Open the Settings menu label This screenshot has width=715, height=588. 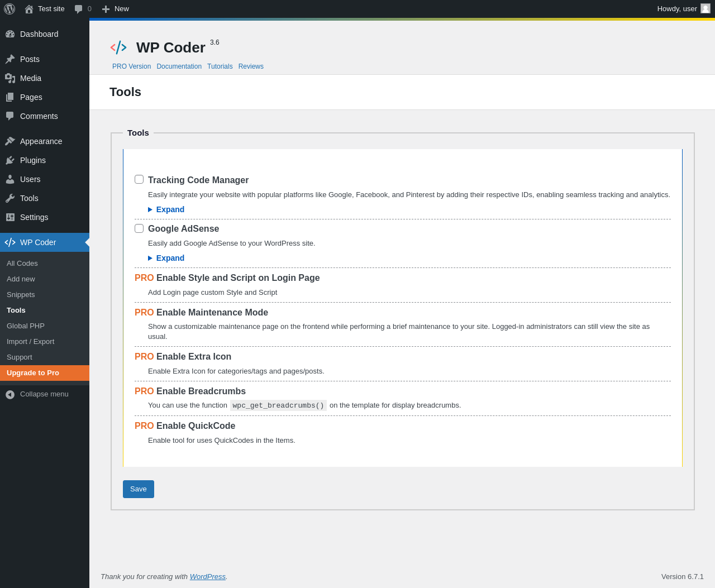[34, 217]
